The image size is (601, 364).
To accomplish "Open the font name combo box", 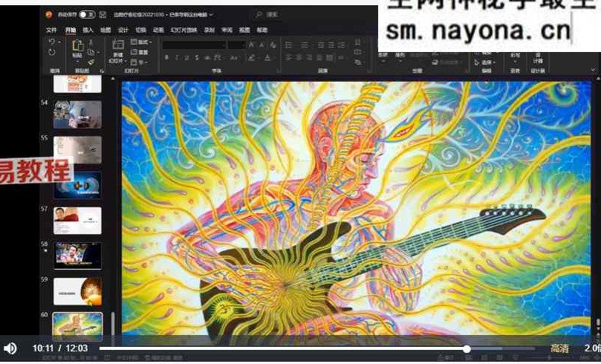I will tap(195, 45).
